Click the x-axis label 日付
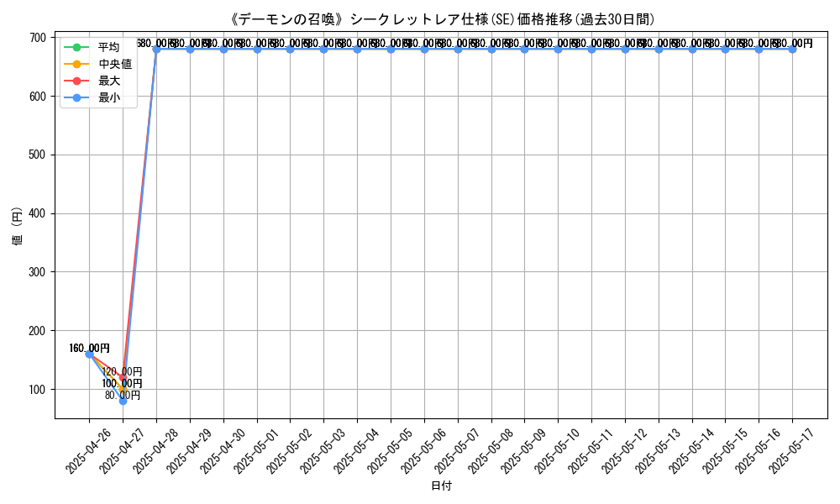Viewport: 840px width, 504px height. pos(442,486)
